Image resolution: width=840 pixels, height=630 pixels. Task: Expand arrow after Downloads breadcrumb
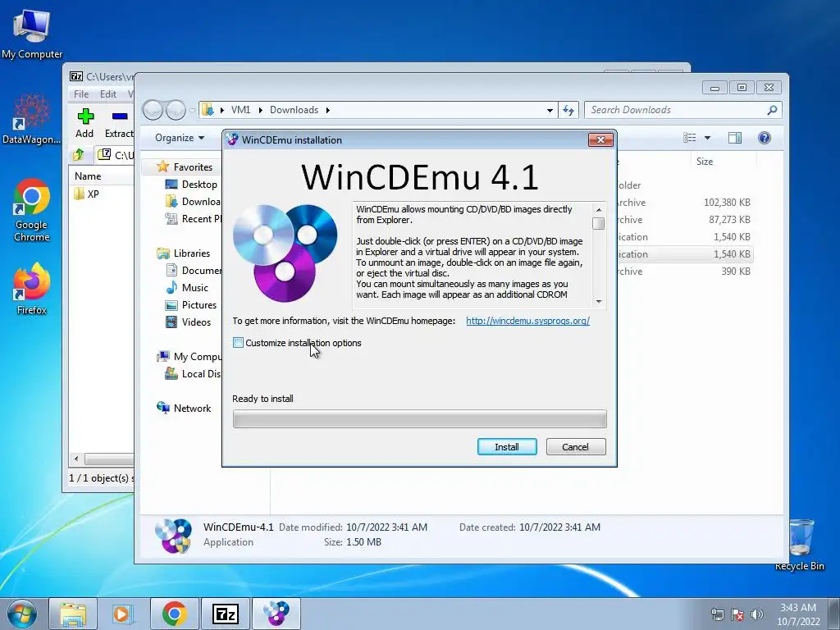(x=328, y=111)
